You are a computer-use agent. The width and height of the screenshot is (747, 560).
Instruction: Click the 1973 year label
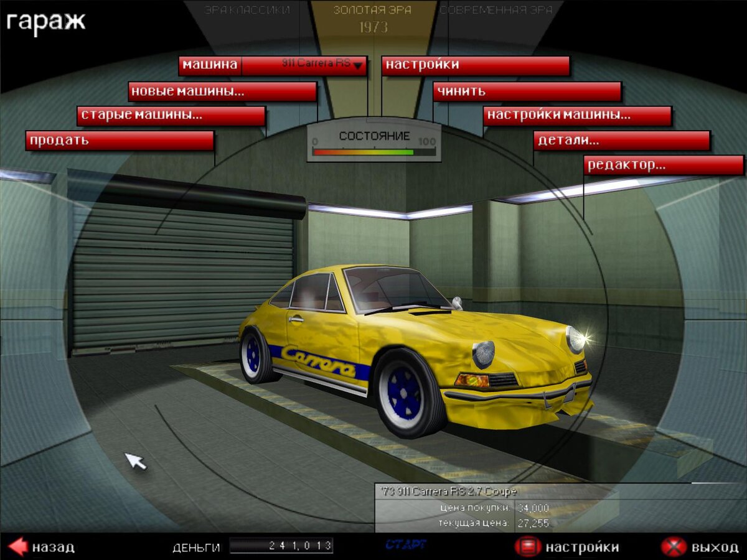374,27
